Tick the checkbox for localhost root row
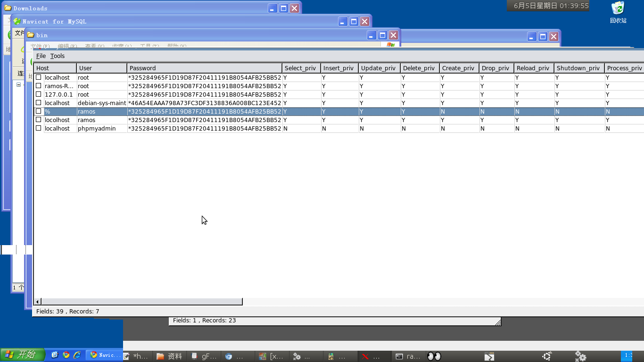 pos(39,77)
